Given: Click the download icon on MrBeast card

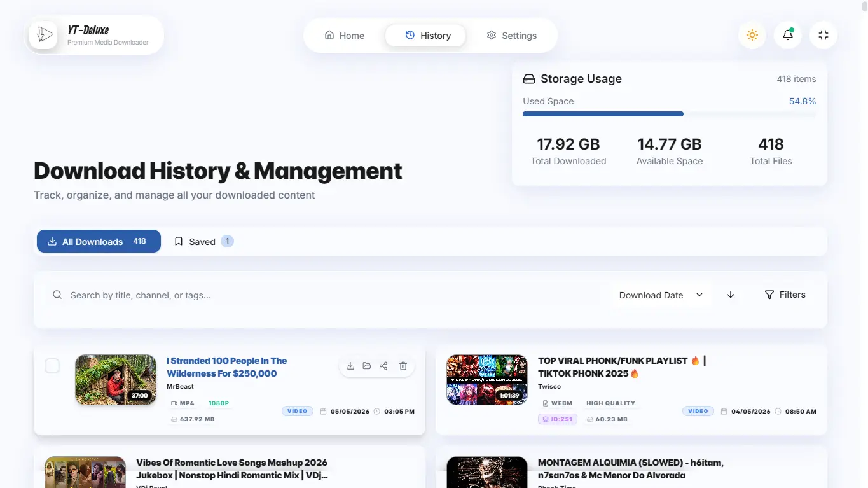Looking at the screenshot, I should click(350, 366).
